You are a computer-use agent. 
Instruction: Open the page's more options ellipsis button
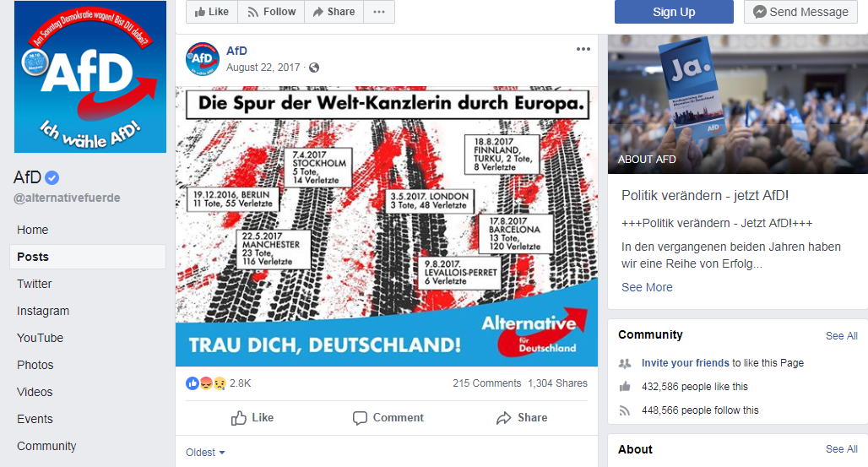tap(379, 12)
